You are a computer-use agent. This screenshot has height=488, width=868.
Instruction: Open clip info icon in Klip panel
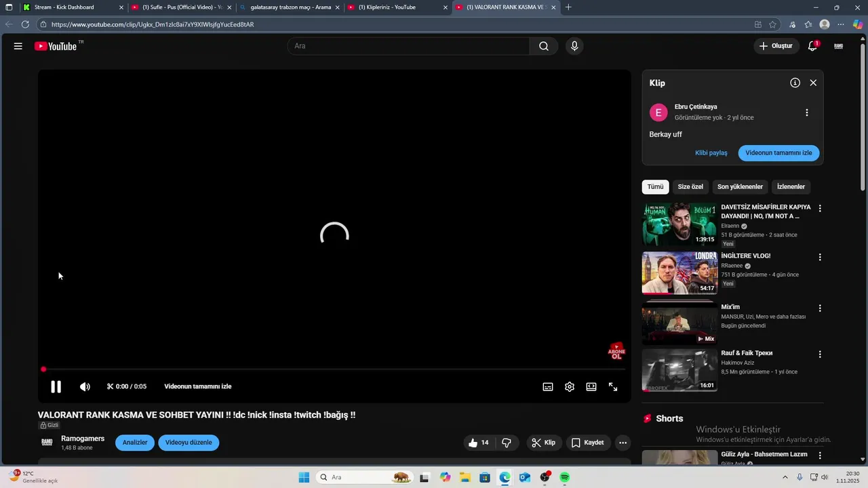click(x=795, y=83)
